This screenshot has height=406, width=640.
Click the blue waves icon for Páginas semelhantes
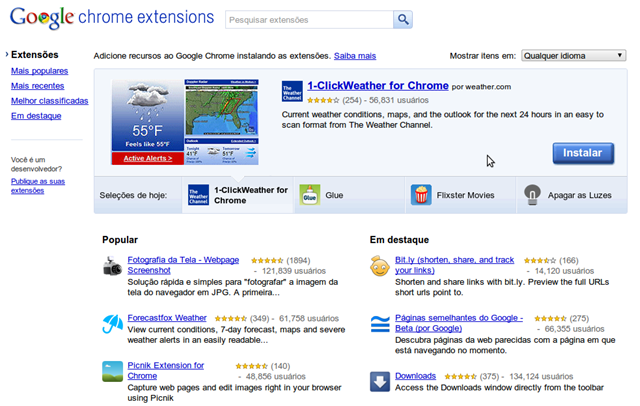380,324
